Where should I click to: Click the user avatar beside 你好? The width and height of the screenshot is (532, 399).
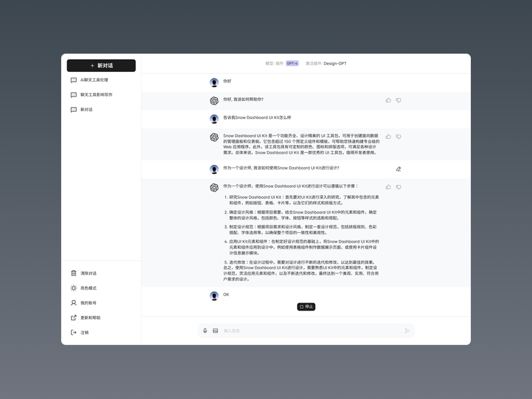pyautogui.click(x=214, y=82)
